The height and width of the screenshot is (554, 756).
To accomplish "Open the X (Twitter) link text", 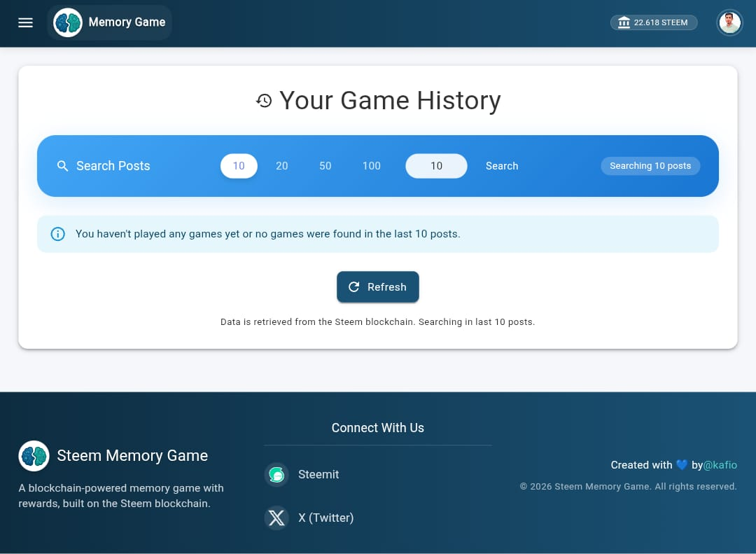I will (x=326, y=518).
